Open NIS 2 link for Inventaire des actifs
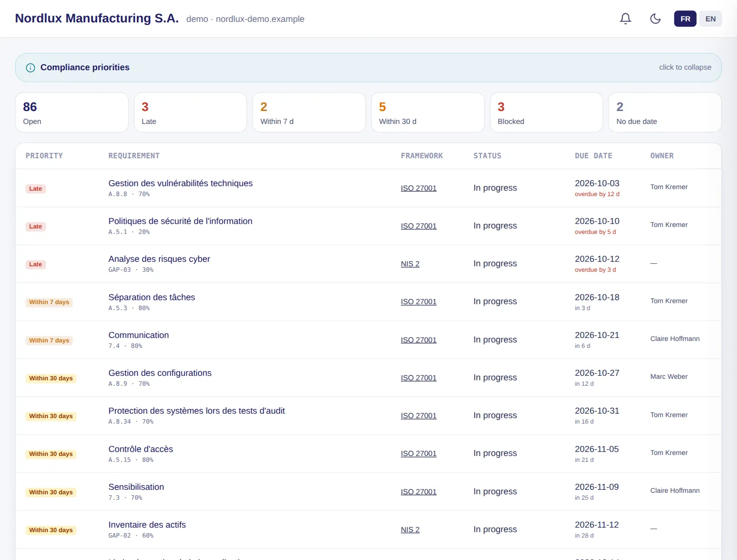The height and width of the screenshot is (560, 737). 410,530
